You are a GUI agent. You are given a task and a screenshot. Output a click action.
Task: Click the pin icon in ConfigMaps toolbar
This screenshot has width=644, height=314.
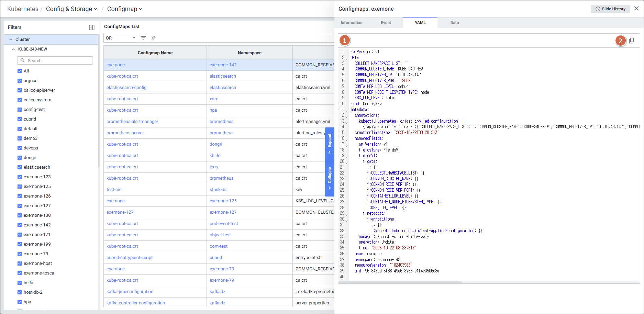154,38
